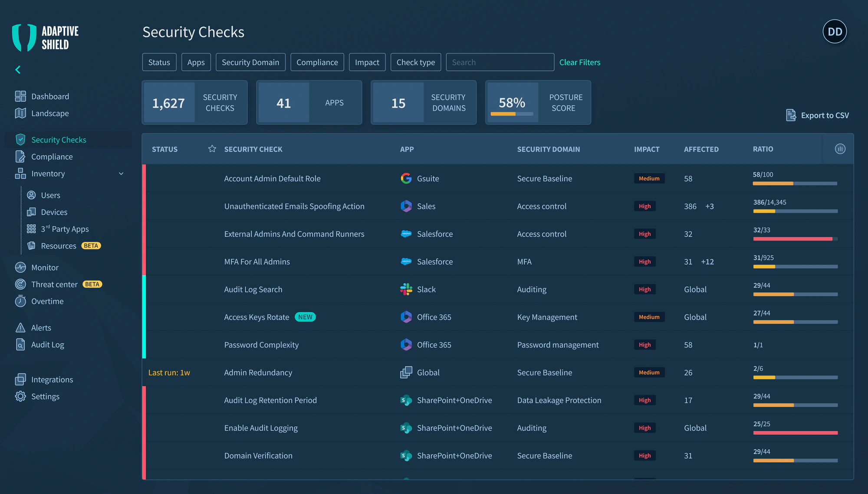Sort by Security Domain column header
The width and height of the screenshot is (868, 494).
[549, 149]
